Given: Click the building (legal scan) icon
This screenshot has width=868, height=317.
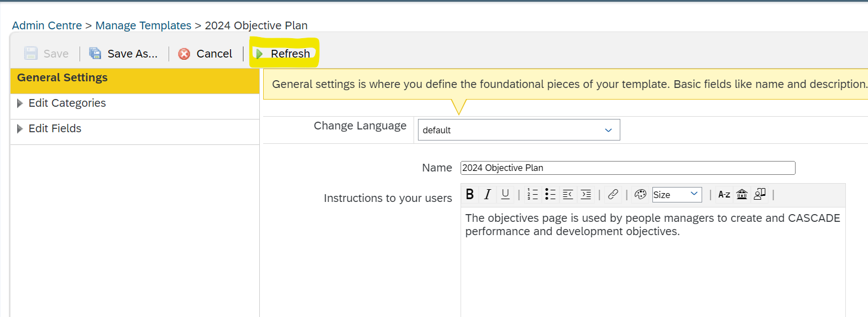Looking at the screenshot, I should pos(742,194).
